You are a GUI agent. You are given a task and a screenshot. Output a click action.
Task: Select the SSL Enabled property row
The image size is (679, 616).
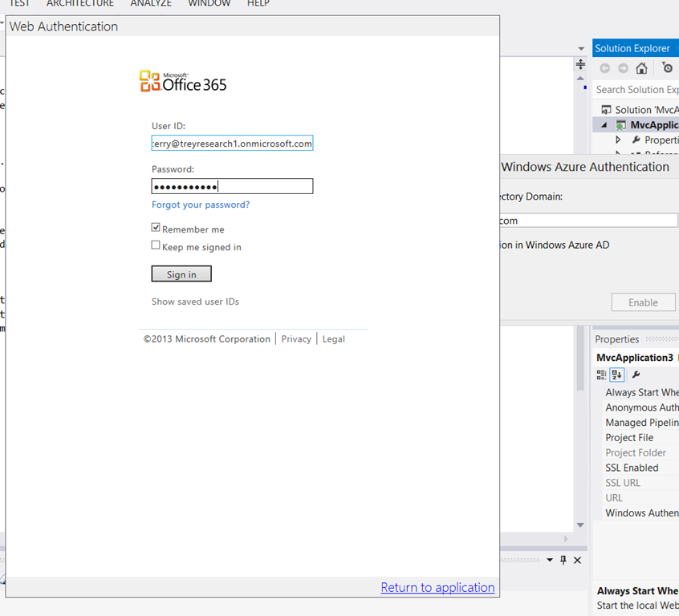coord(642,468)
